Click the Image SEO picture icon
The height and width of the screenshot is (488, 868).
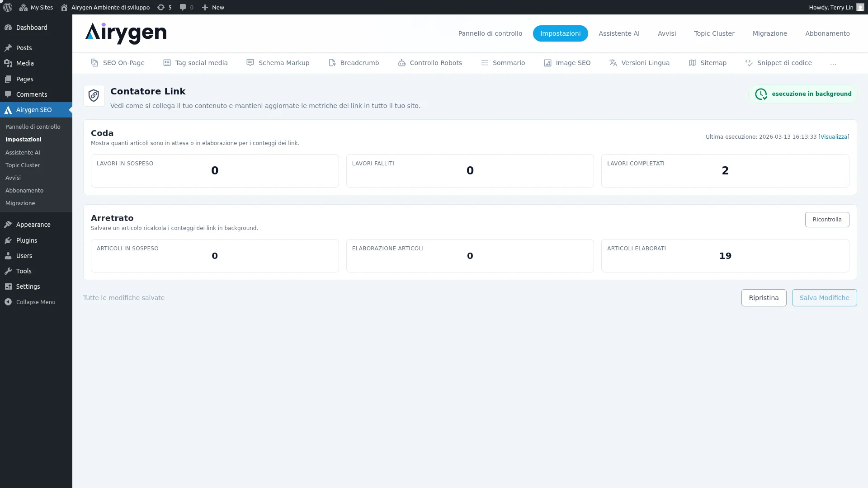point(547,63)
